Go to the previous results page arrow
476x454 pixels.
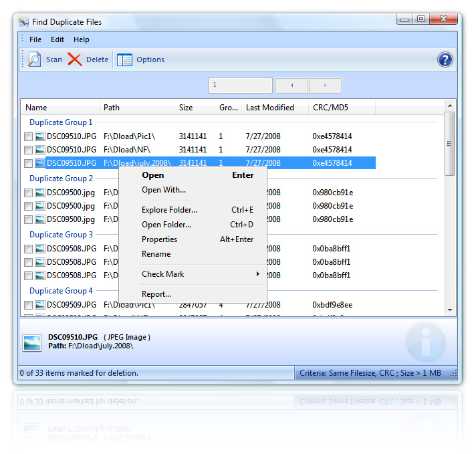tap(291, 86)
